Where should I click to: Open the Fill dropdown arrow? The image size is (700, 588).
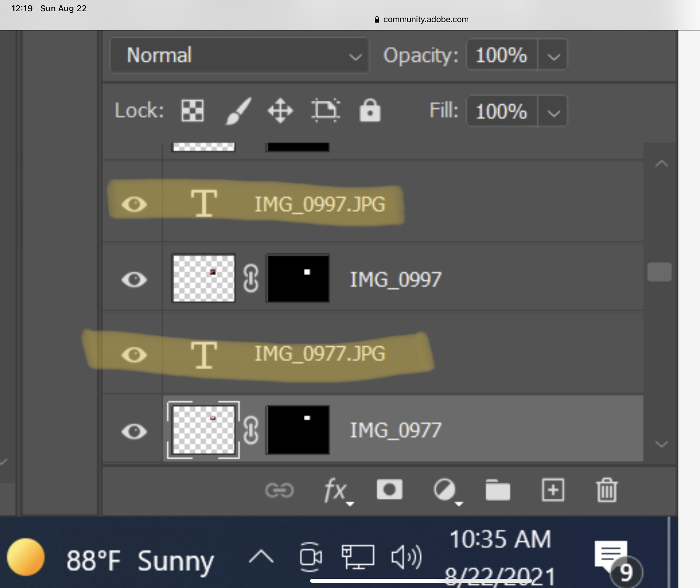pos(552,112)
